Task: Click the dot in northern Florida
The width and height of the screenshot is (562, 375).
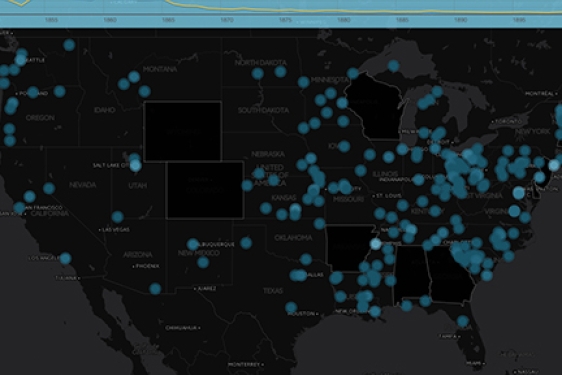Action: 463,321
